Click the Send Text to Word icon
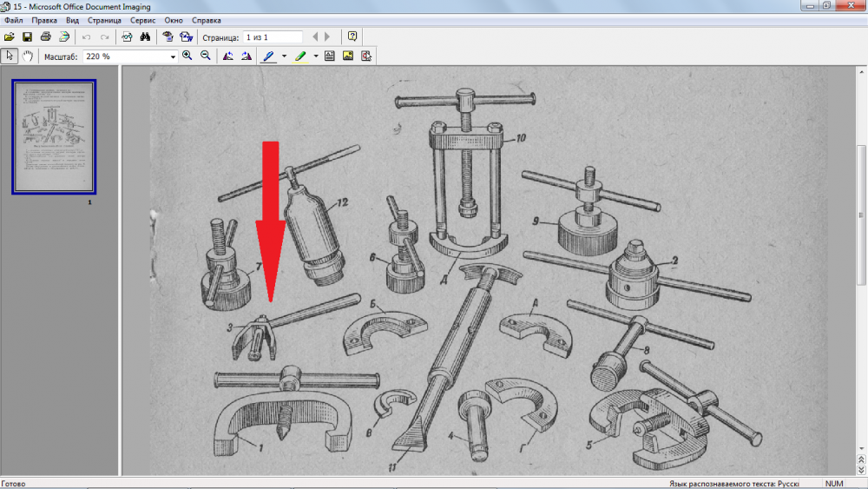868x489 pixels. pyautogui.click(x=186, y=37)
